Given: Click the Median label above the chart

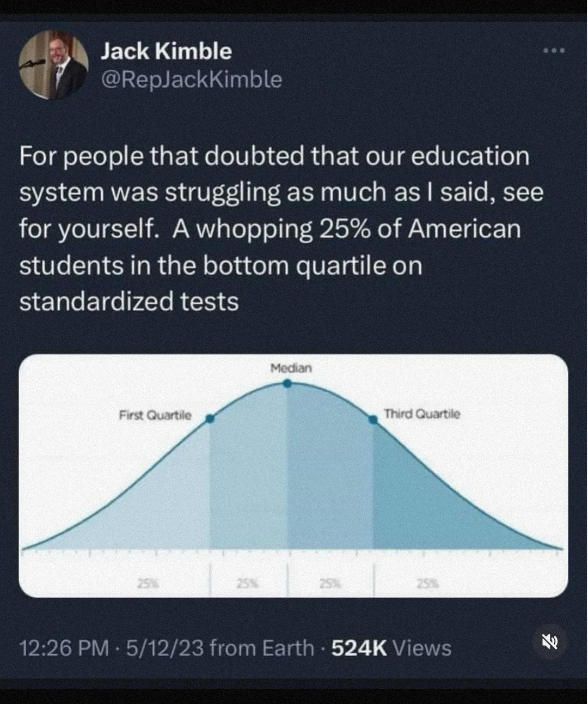Looking at the screenshot, I should (x=291, y=368).
